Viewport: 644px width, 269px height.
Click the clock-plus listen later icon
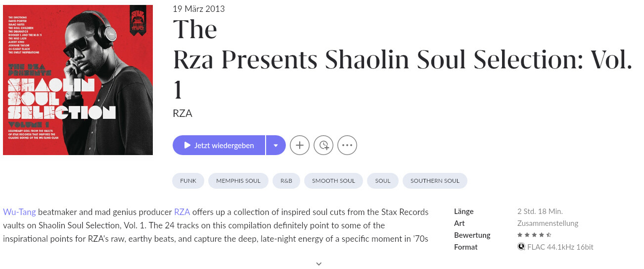point(323,145)
